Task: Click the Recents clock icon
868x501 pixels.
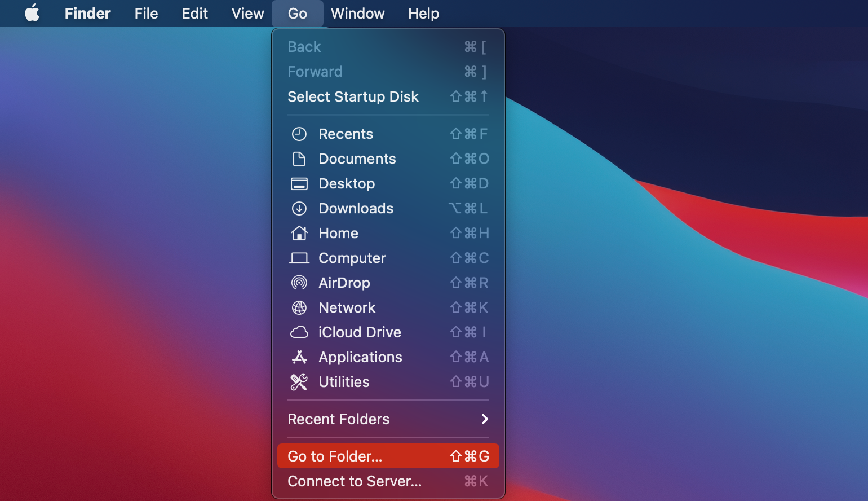Action: (x=299, y=134)
